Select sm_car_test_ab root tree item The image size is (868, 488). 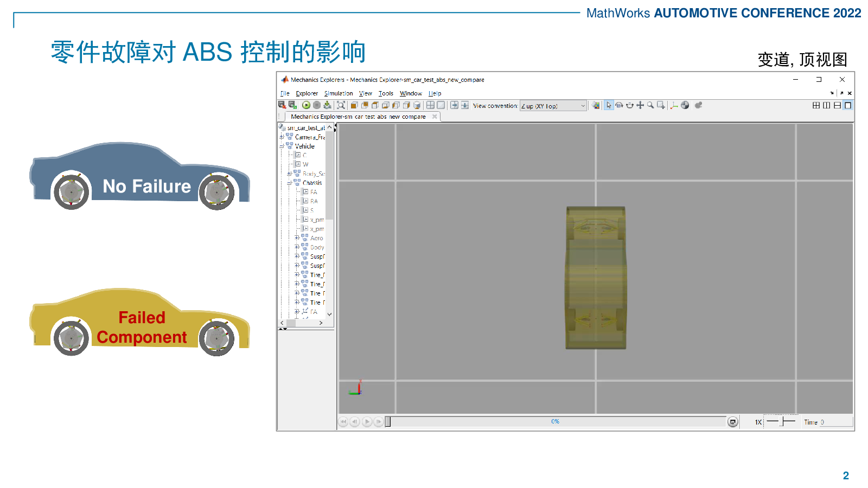(306, 128)
